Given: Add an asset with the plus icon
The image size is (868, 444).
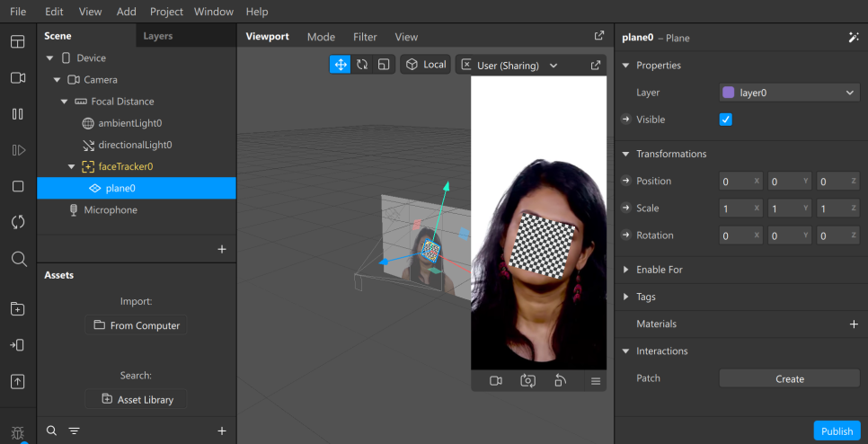Looking at the screenshot, I should pos(222,431).
